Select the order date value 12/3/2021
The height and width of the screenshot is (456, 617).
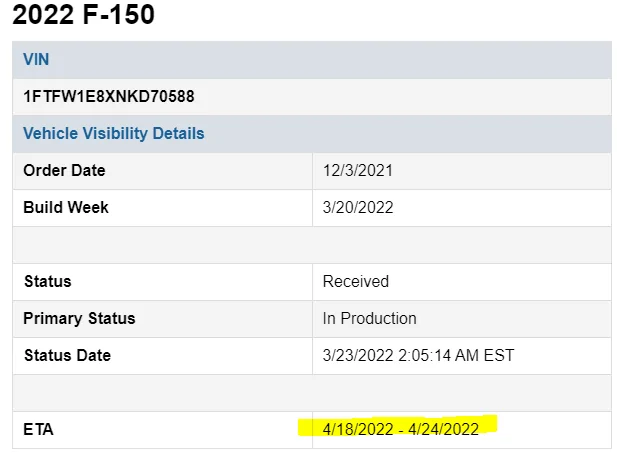point(357,170)
